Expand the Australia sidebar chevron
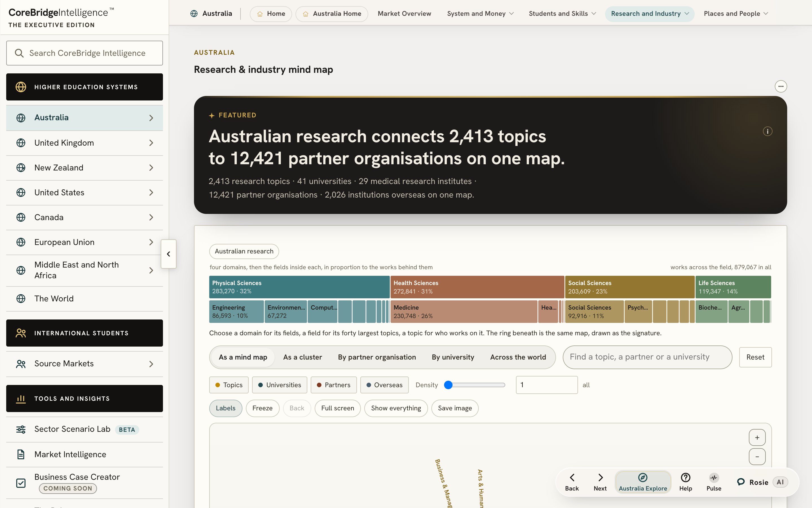The height and width of the screenshot is (508, 812). tap(151, 118)
